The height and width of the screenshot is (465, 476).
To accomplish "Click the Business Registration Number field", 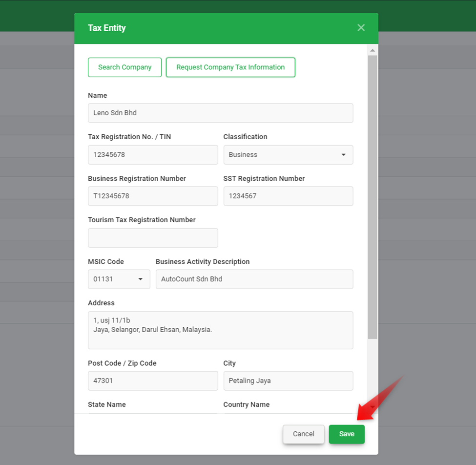I will [153, 196].
